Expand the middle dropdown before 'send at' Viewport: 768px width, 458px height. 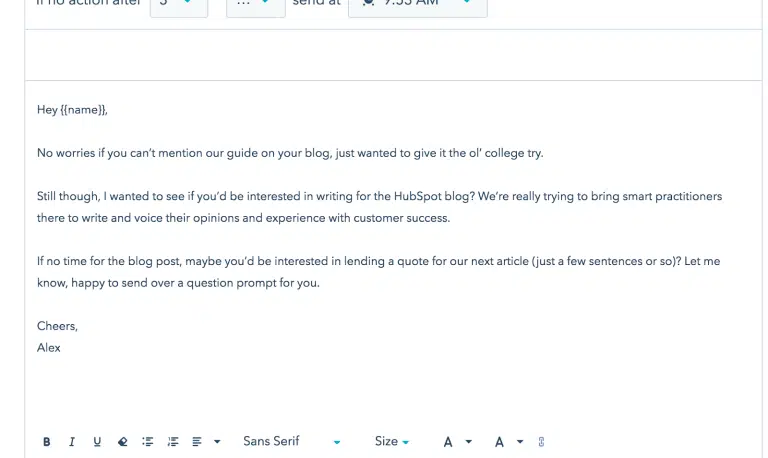(x=255, y=5)
